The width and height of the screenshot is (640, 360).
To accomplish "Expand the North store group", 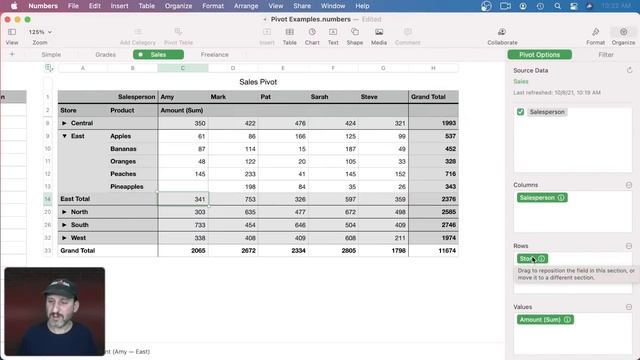I will click(x=64, y=212).
